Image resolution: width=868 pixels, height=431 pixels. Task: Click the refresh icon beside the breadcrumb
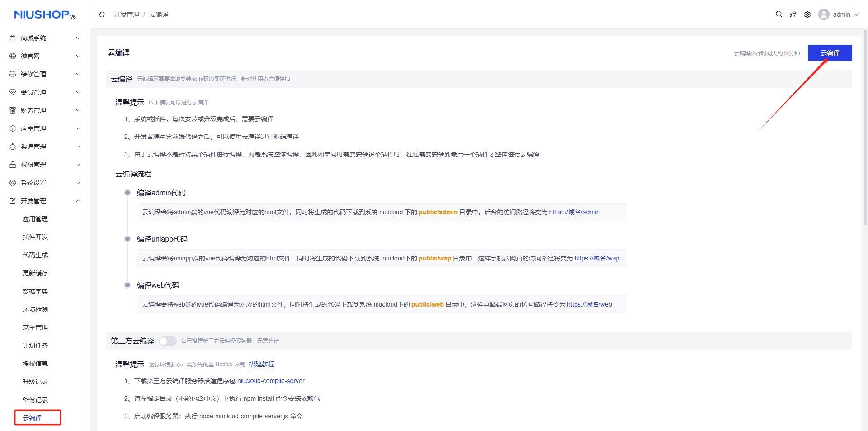pyautogui.click(x=102, y=14)
